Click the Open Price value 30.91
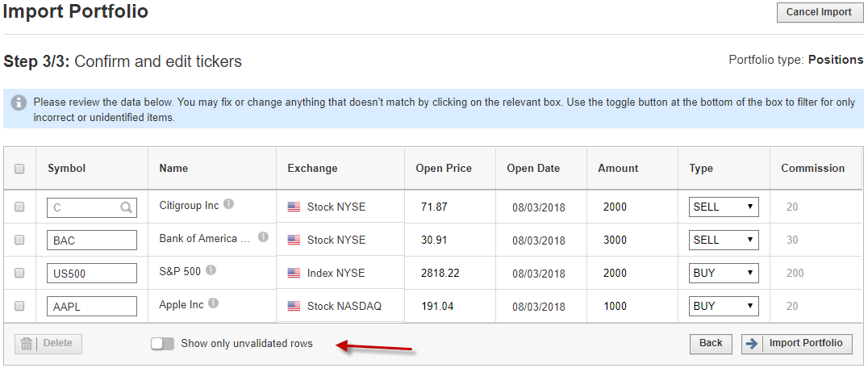This screenshot has width=868, height=368. 435,240
